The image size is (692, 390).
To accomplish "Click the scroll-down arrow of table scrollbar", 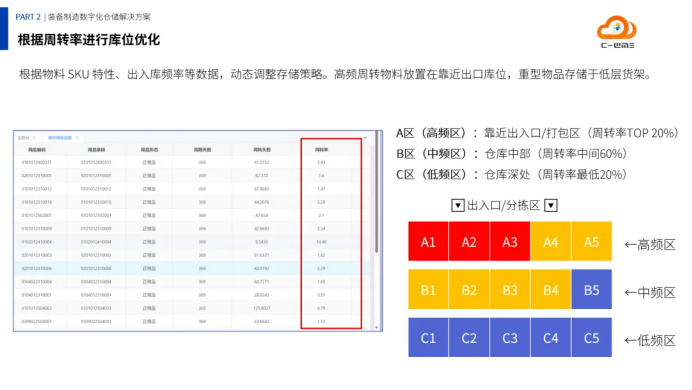I will pos(376,327).
